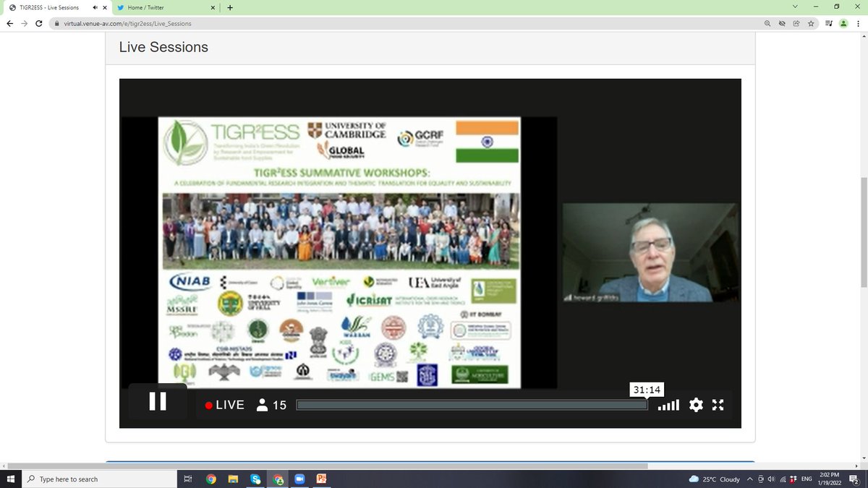Click the address bar URL field
868x488 pixels.
pos(405,23)
